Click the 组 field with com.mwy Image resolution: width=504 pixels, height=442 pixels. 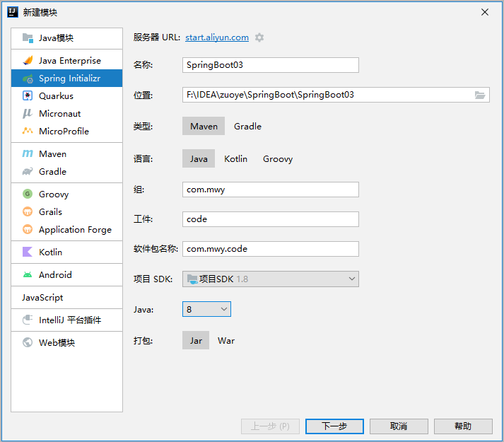271,190
